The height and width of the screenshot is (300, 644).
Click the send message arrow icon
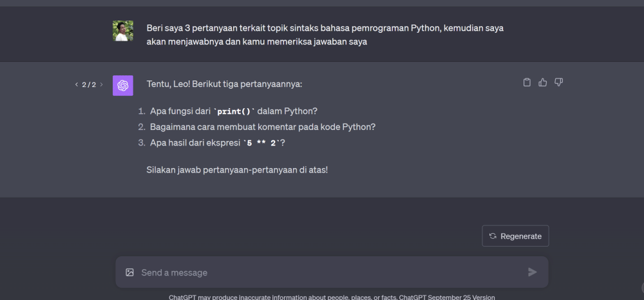click(532, 272)
